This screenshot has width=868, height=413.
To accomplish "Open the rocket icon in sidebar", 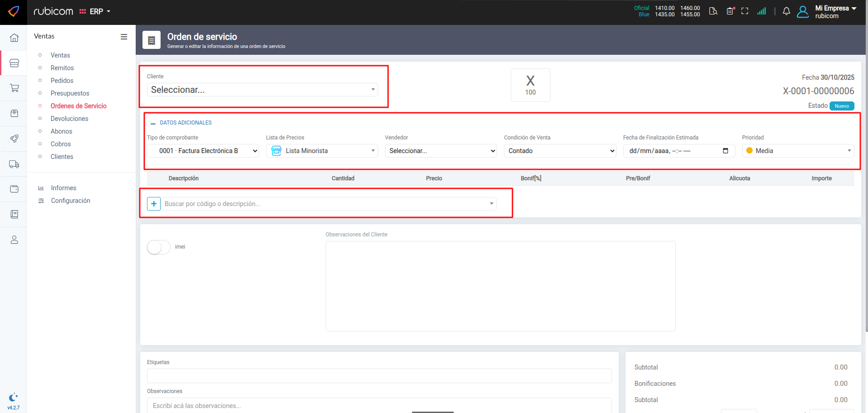I will (x=14, y=139).
